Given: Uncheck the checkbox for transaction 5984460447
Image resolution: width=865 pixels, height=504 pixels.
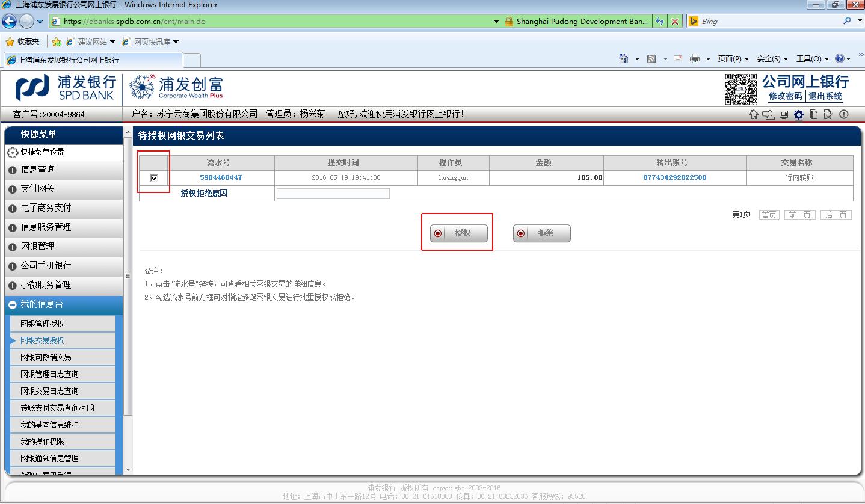Looking at the screenshot, I should [154, 177].
